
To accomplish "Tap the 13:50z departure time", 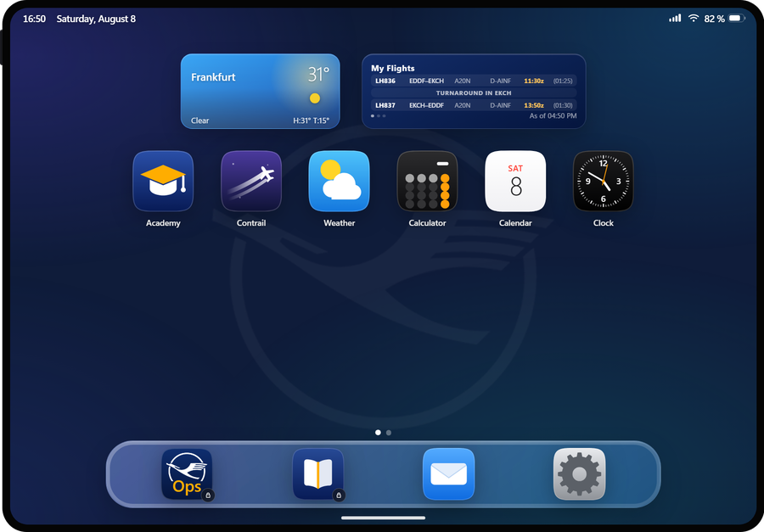I will pyautogui.click(x=534, y=105).
